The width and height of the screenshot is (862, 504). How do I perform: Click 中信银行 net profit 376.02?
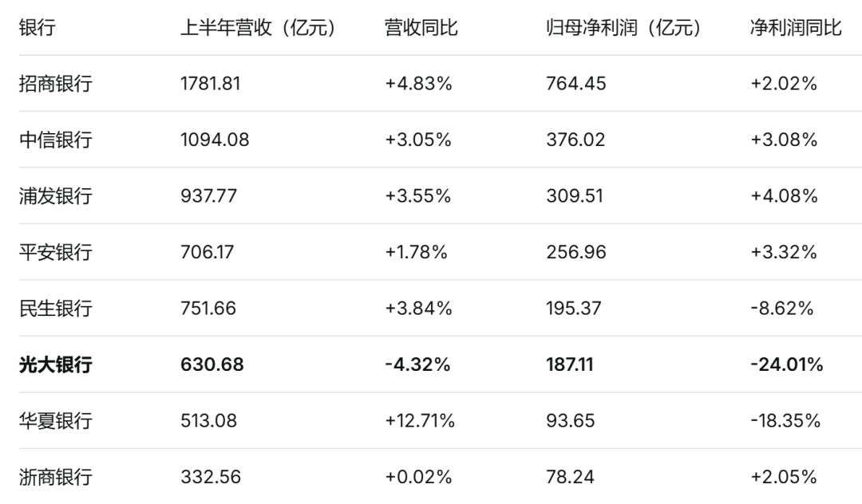point(575,140)
